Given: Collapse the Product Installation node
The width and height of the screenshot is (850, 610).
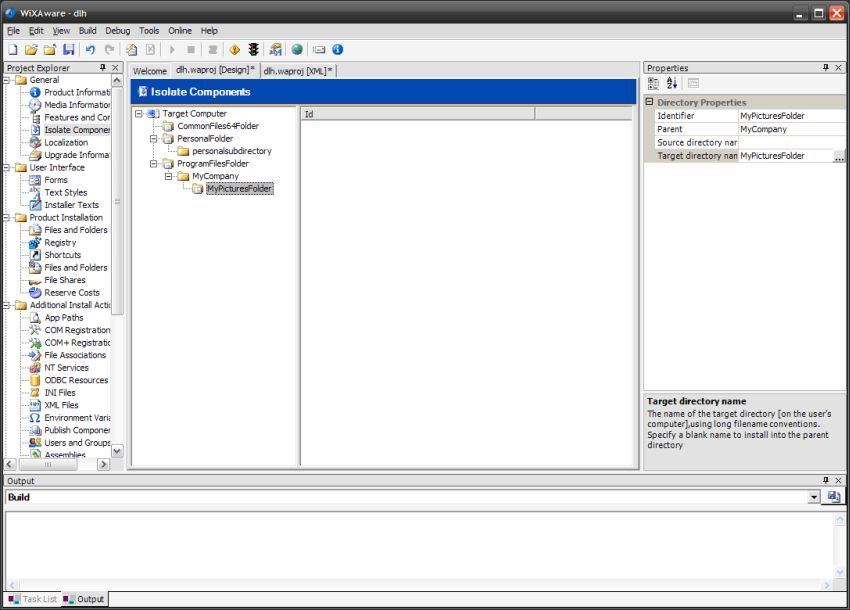Looking at the screenshot, I should (7, 217).
